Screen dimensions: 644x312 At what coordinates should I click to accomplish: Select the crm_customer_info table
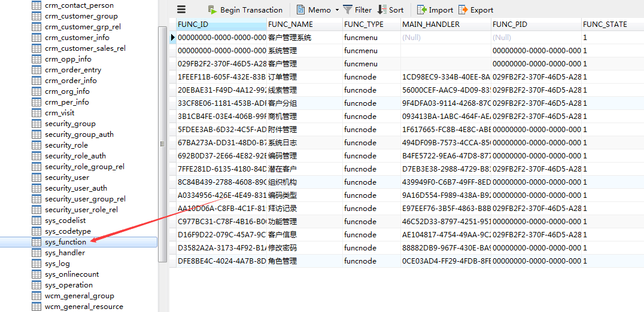tap(77, 38)
